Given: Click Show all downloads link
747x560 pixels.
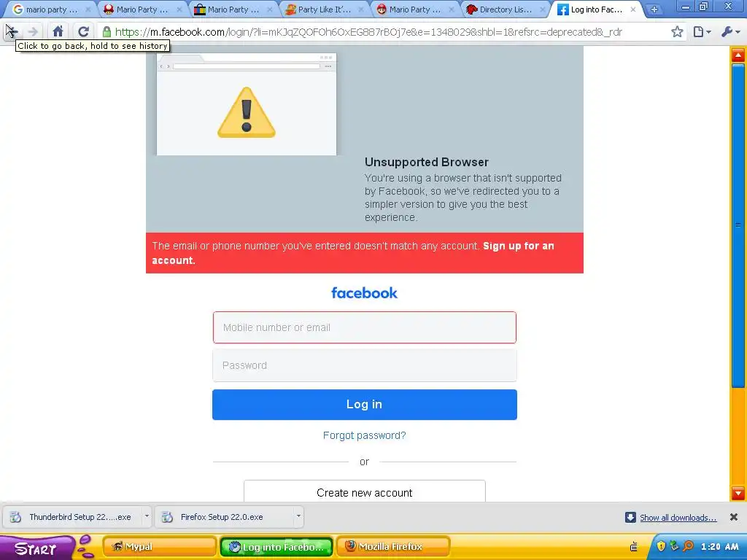Looking at the screenshot, I should pos(678,518).
